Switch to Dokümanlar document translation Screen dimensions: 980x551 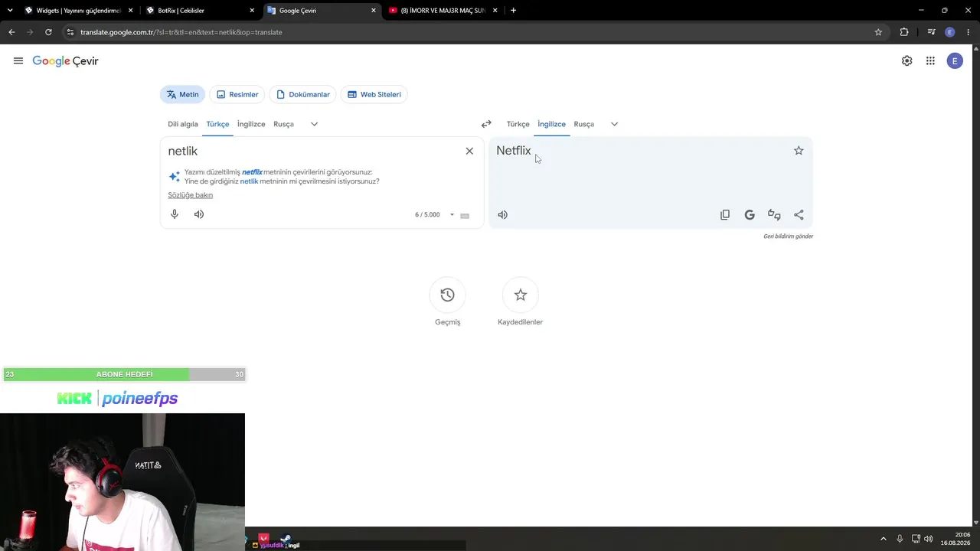pyautogui.click(x=303, y=95)
